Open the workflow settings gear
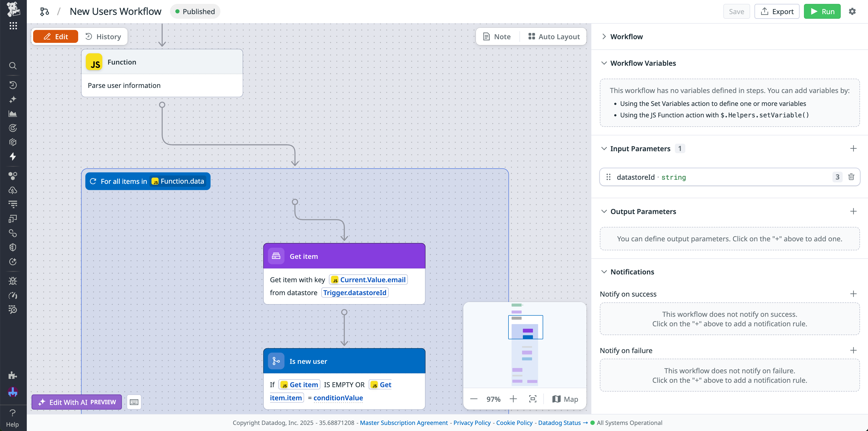Image resolution: width=868 pixels, height=431 pixels. click(852, 11)
